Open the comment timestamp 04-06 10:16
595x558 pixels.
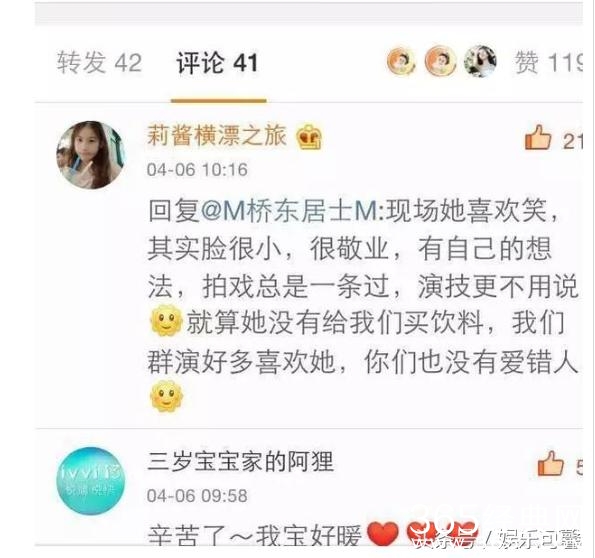click(197, 169)
